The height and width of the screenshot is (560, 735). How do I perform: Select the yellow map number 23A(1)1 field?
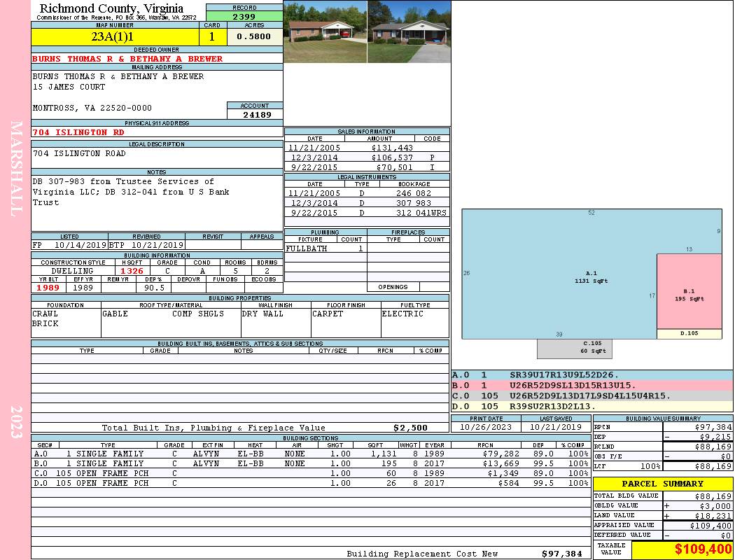[x=115, y=36]
